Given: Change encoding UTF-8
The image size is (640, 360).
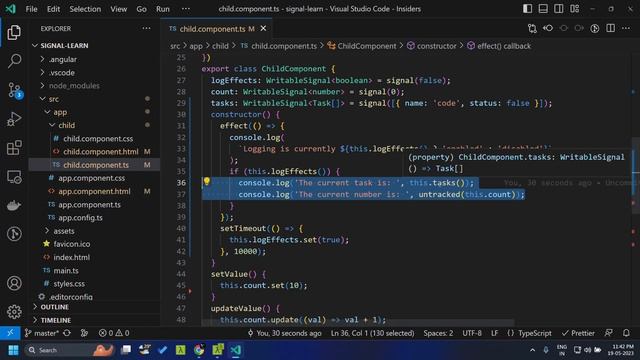Looking at the screenshot, I should 472,333.
